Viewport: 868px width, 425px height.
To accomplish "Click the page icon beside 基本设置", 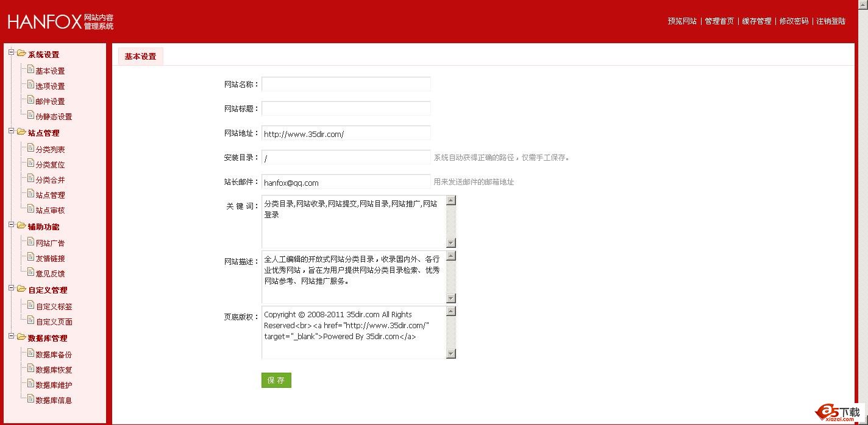I will [x=30, y=69].
